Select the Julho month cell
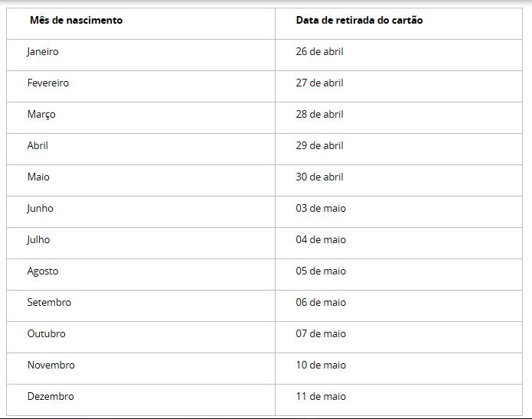 (x=38, y=240)
